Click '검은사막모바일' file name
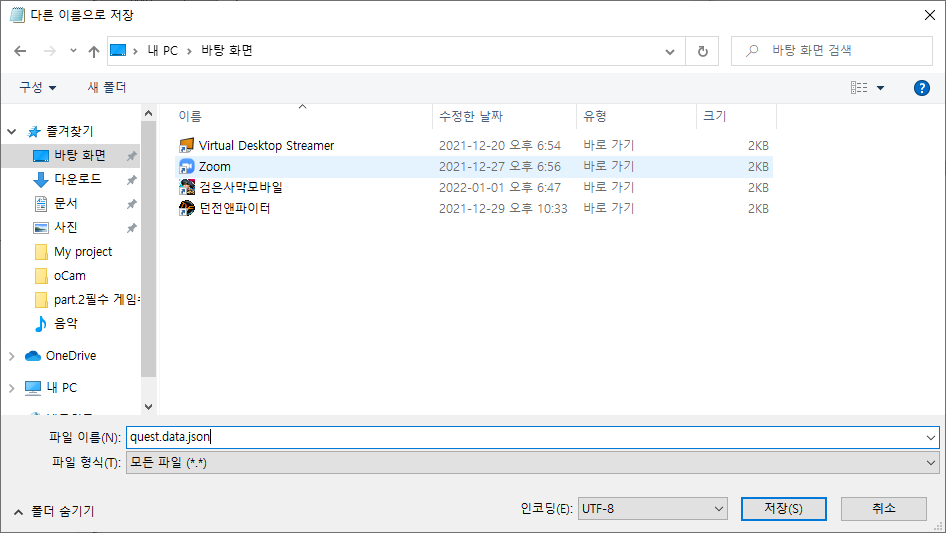The height and width of the screenshot is (533, 946). pyautogui.click(x=241, y=187)
